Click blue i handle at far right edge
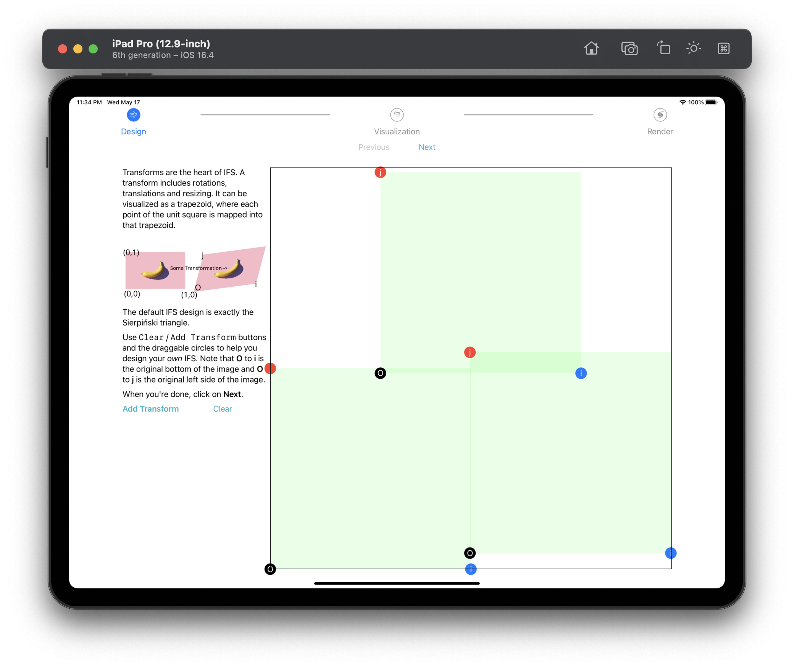 click(x=670, y=553)
